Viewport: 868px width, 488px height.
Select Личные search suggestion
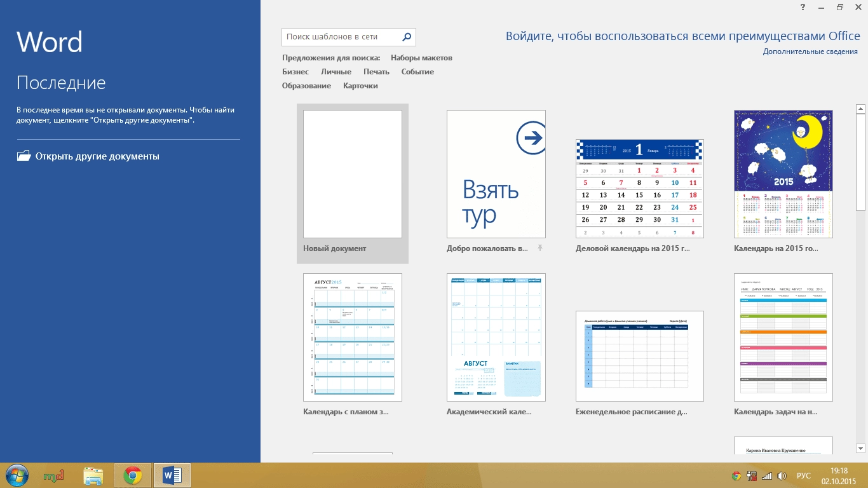(336, 72)
